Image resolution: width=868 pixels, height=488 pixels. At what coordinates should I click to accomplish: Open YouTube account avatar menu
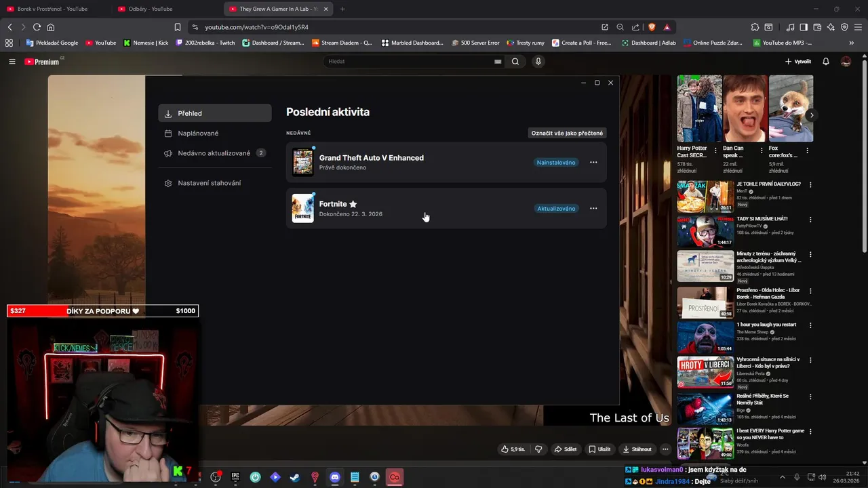[846, 62]
